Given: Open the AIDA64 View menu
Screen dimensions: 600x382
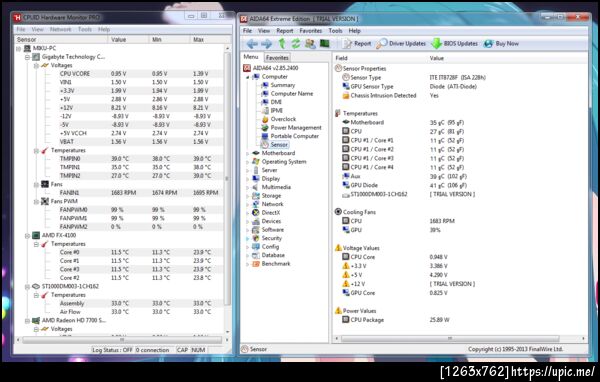Looking at the screenshot, I should [x=264, y=31].
